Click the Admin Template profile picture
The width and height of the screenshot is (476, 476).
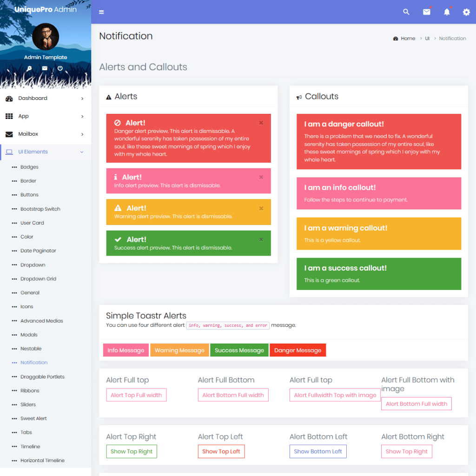[x=45, y=37]
